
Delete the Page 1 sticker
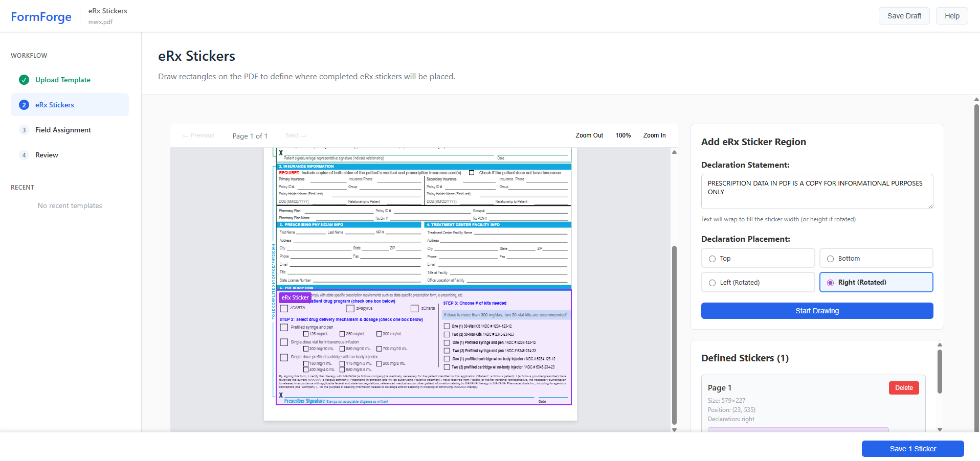click(903, 387)
